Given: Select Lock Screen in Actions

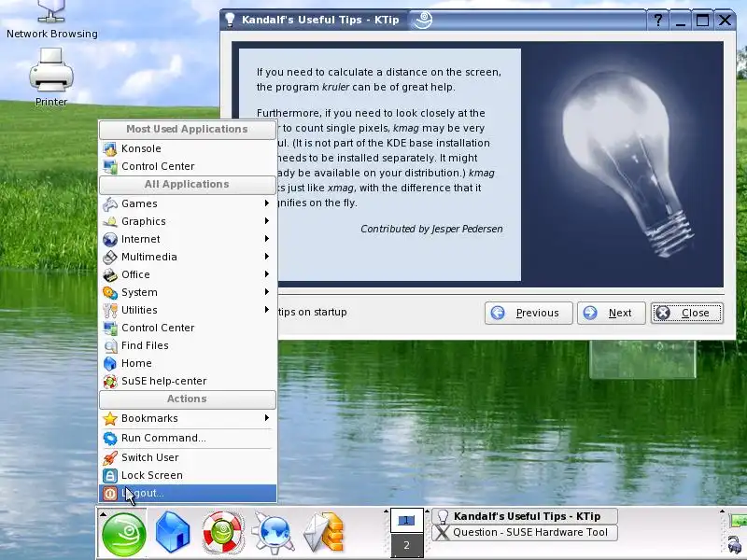Looking at the screenshot, I should 188,475.
